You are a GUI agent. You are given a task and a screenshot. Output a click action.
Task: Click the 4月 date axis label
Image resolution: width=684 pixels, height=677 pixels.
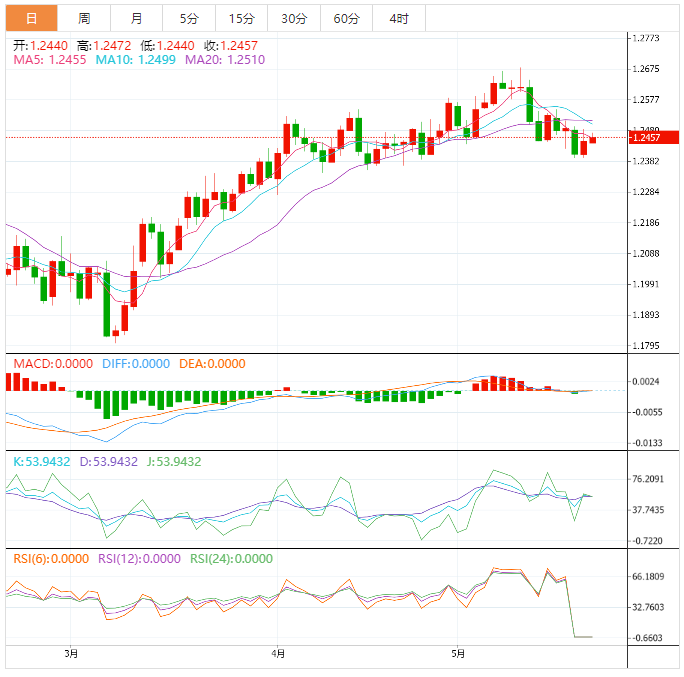(x=278, y=654)
